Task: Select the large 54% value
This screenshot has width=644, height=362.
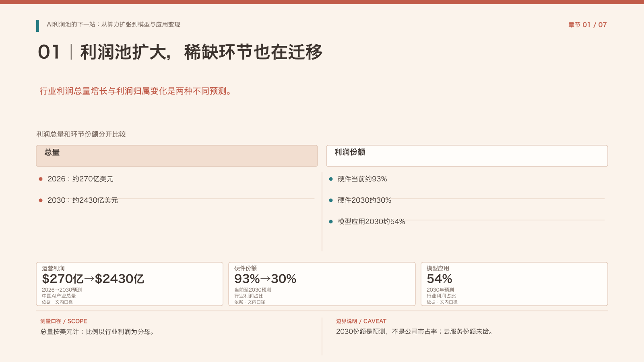Action: pyautogui.click(x=440, y=279)
